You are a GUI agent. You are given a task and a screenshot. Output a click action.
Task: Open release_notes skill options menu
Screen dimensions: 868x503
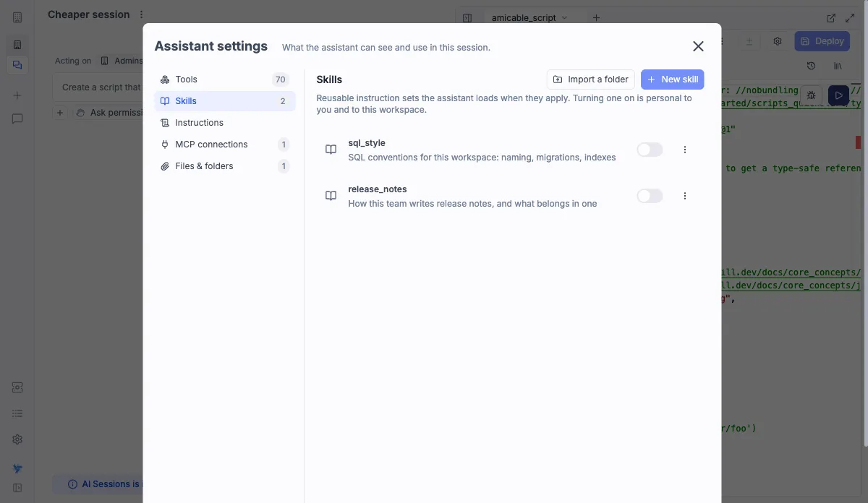point(685,196)
